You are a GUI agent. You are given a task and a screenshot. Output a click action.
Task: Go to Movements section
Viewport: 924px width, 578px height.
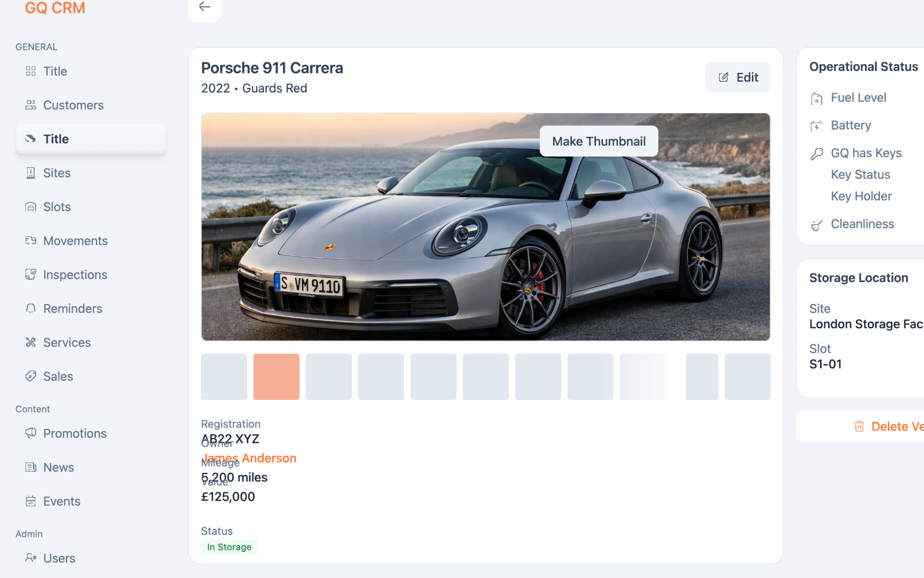(x=91, y=241)
